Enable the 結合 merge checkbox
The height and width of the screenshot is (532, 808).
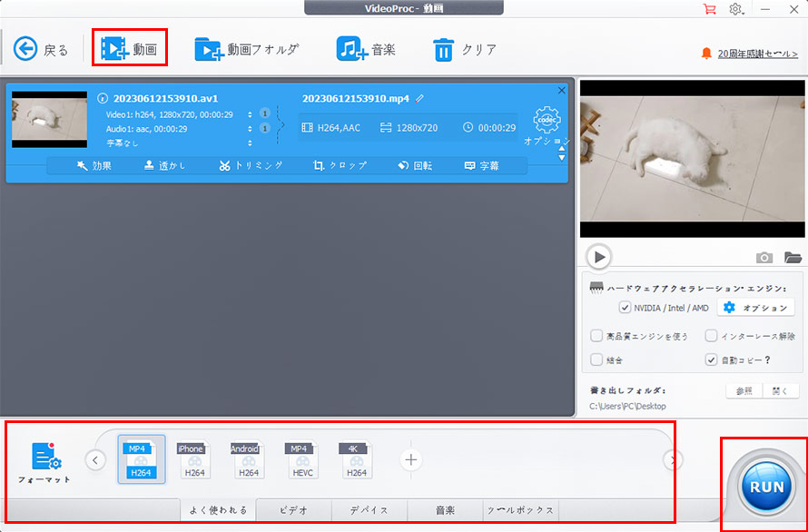596,360
